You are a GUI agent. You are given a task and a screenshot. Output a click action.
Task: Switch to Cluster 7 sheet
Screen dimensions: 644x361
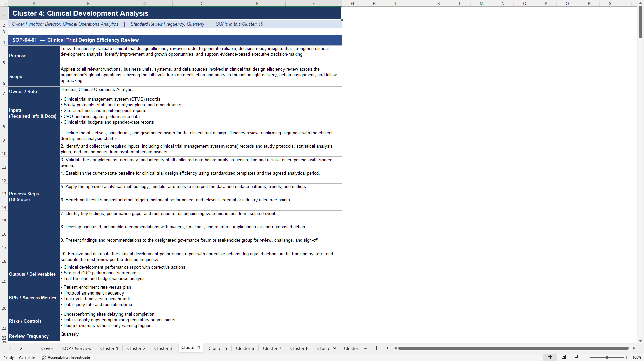point(272,348)
